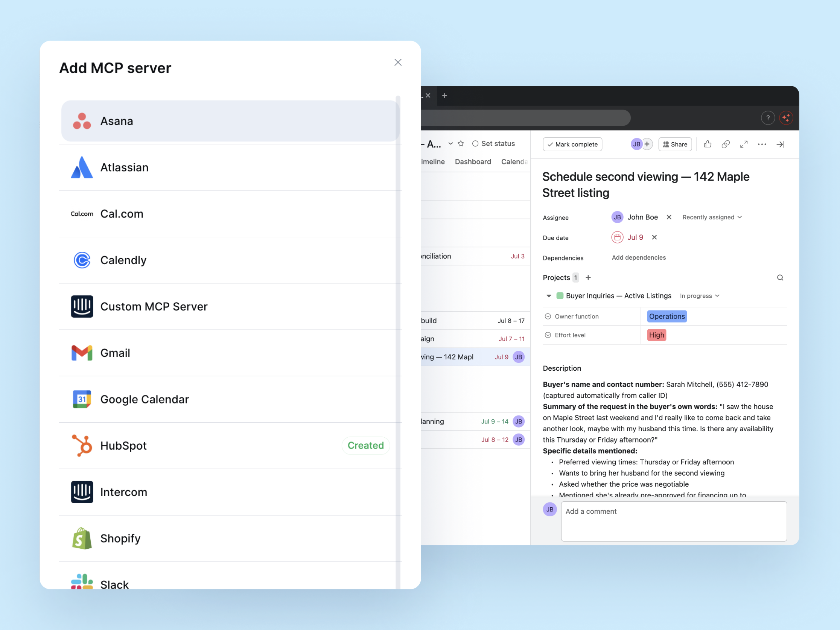This screenshot has height=630, width=840.
Task: Open the reconciliation task due Jul 3
Action: point(475,256)
